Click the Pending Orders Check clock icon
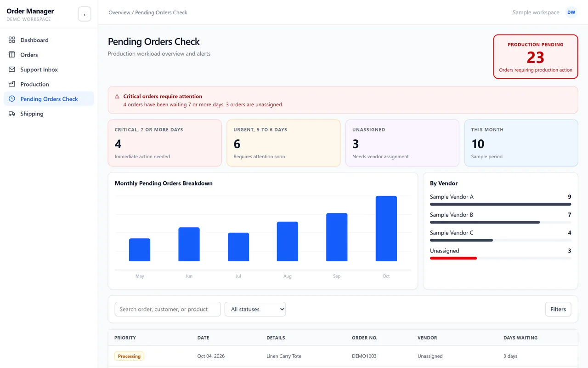The height and width of the screenshot is (368, 588). (12, 99)
